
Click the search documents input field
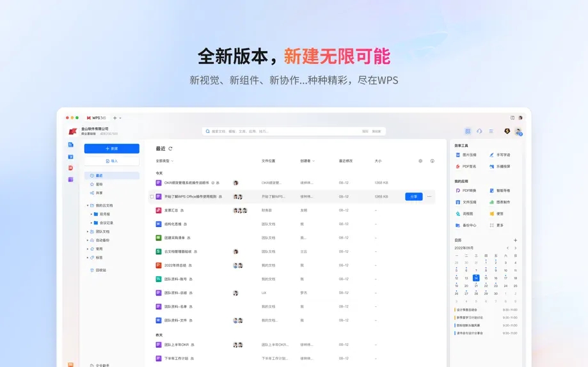(294, 131)
